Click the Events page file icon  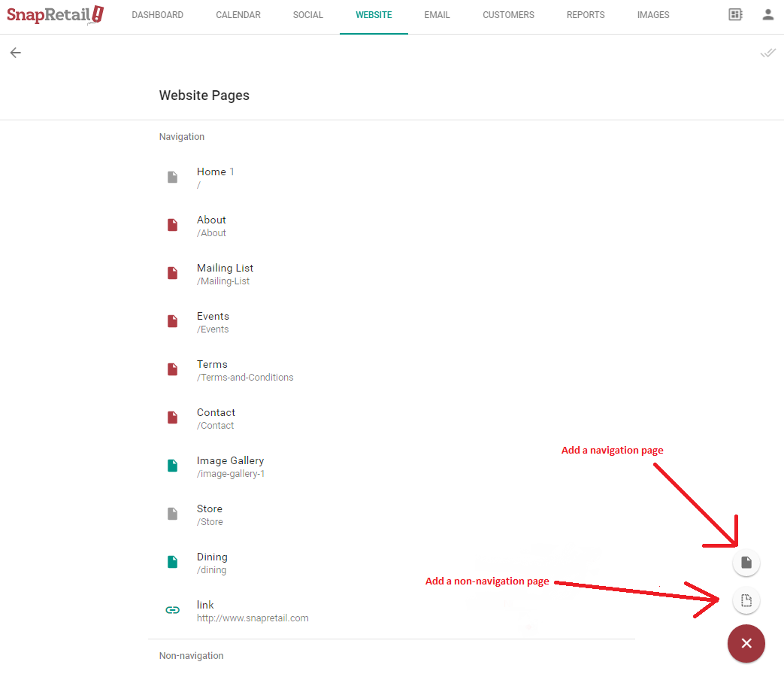tap(172, 321)
